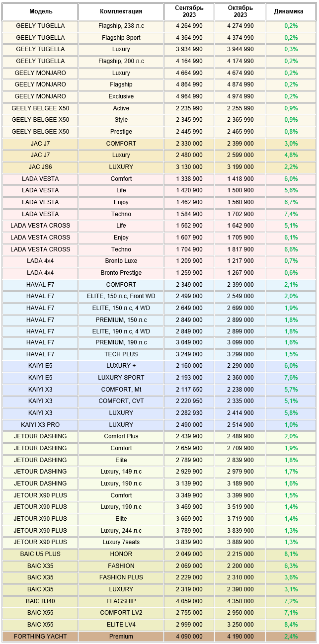This screenshot has width=319, height=644.
Task: Select the FORTHING YACHT model cell
Action: [40, 637]
